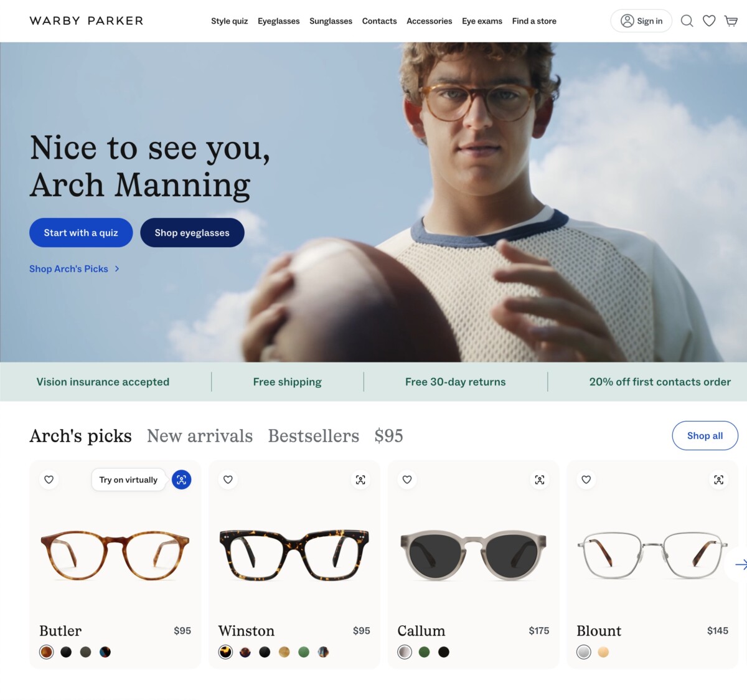Image resolution: width=747 pixels, height=700 pixels.
Task: Click virtual try-on icon on Butler
Action: pos(181,480)
